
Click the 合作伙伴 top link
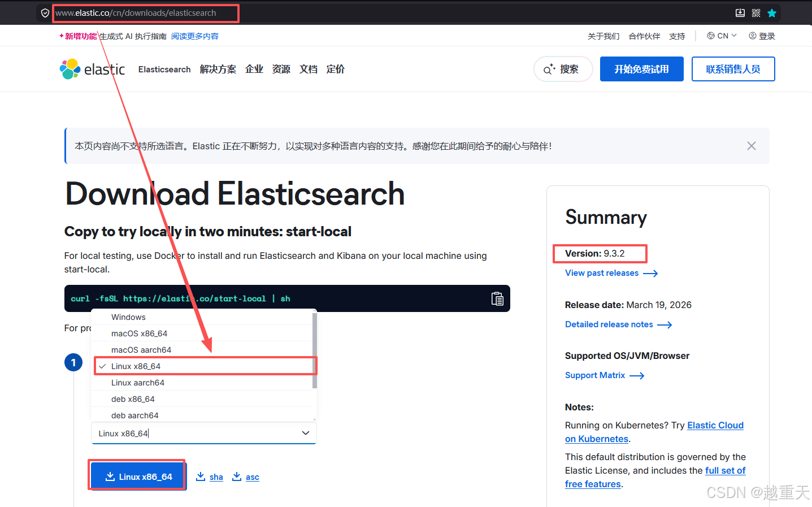click(644, 36)
